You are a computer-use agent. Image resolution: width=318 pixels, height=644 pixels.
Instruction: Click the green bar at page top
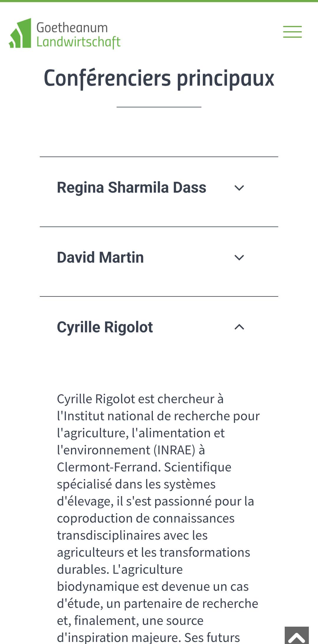tap(159, 1)
